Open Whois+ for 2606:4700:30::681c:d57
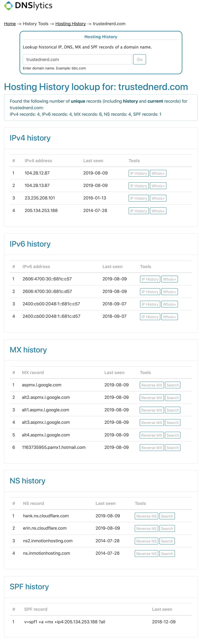This screenshot has width=202, height=644. pyautogui.click(x=169, y=292)
